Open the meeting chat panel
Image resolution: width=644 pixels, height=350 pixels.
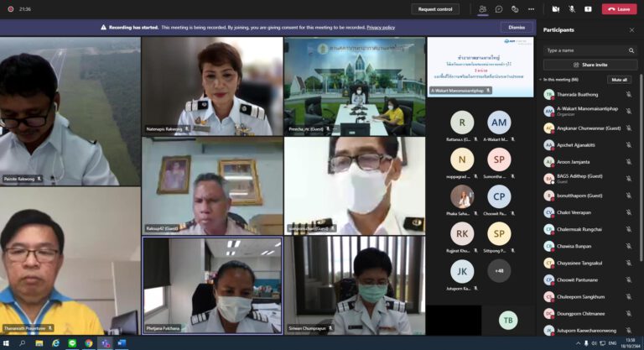click(x=498, y=9)
